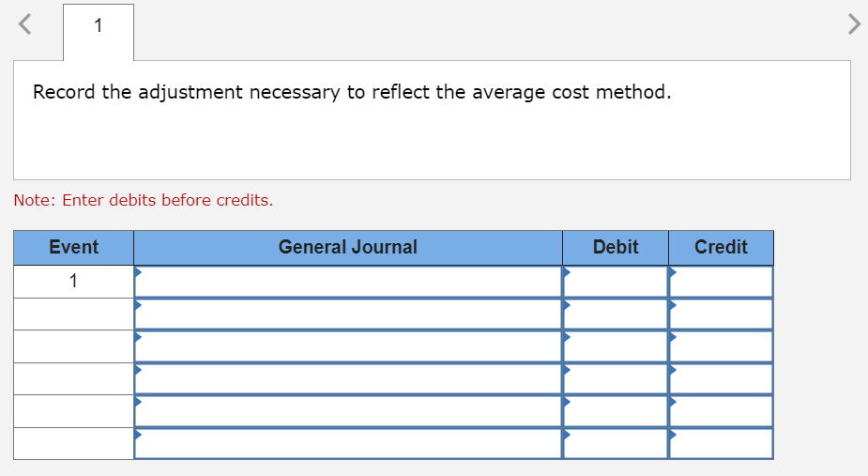This screenshot has width=868, height=476.
Task: Click the Credit column header
Action: 722,247
